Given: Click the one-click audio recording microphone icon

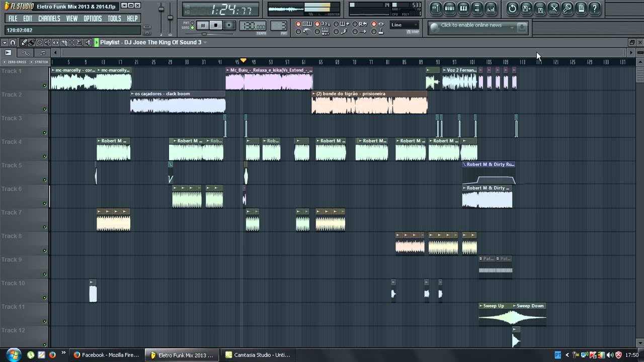Looking at the screenshot, I should click(567, 8).
